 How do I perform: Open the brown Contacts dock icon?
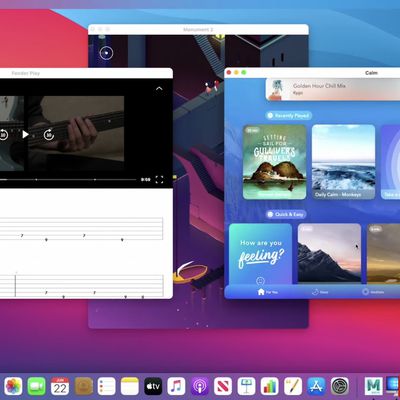point(84,386)
